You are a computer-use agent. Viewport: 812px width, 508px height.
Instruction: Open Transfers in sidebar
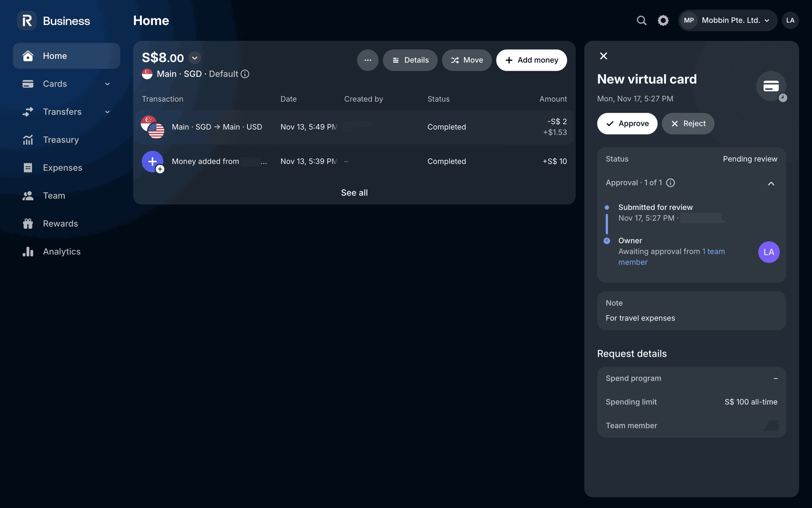tap(66, 112)
